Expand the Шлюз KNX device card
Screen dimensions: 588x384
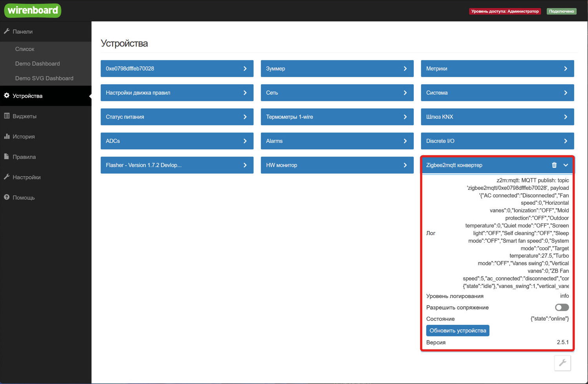(x=497, y=117)
